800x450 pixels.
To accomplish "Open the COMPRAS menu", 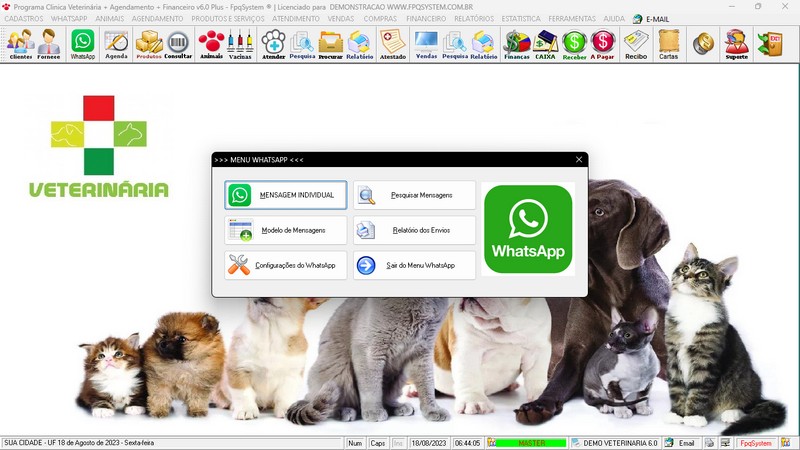I will [x=380, y=19].
